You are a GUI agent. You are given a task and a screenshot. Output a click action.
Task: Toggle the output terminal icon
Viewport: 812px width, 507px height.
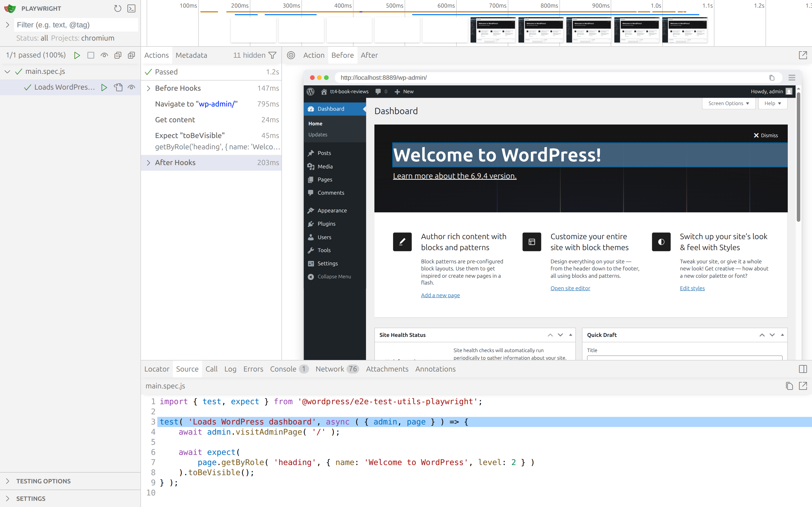tap(132, 8)
